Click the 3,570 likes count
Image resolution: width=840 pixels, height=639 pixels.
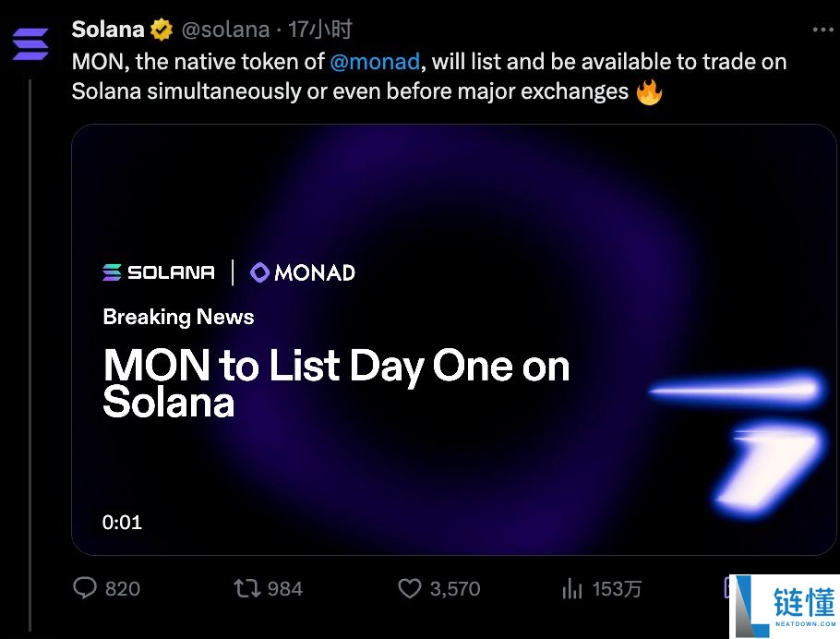point(454,588)
